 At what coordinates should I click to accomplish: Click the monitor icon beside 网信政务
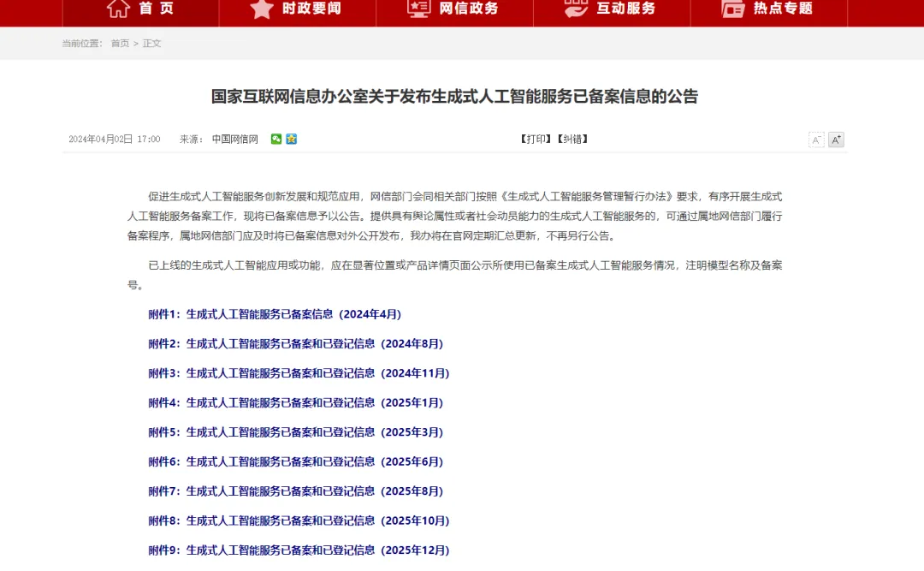[x=418, y=9]
